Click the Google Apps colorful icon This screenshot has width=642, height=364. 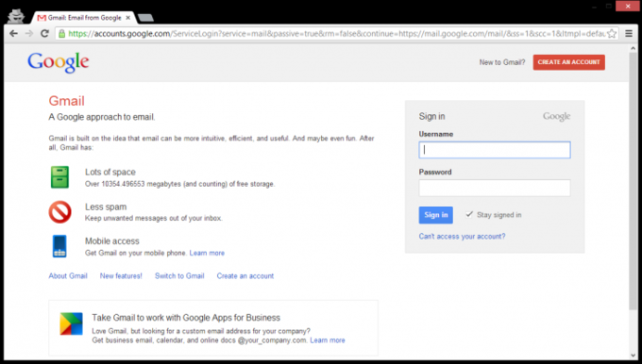[71, 323]
